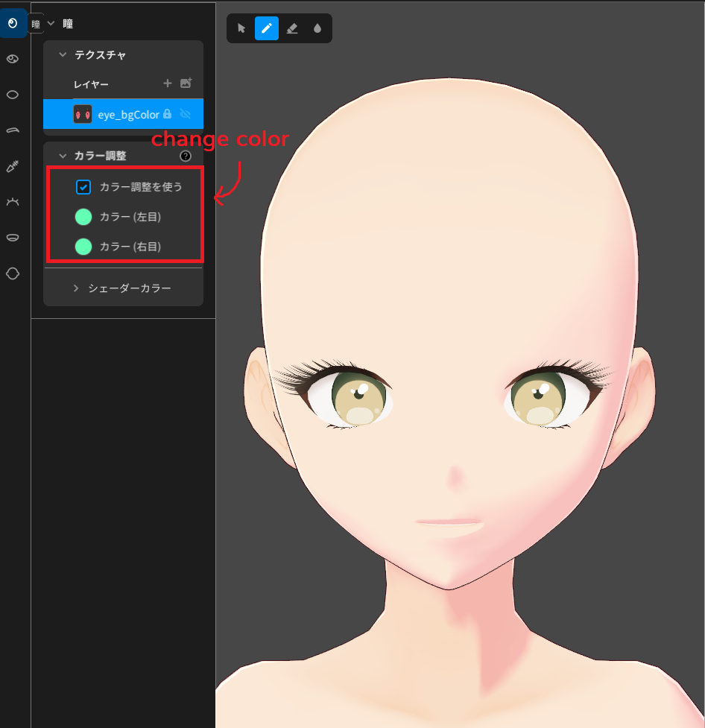Add a new layer with the plus button
This screenshot has width=705, height=728.
pos(168,83)
